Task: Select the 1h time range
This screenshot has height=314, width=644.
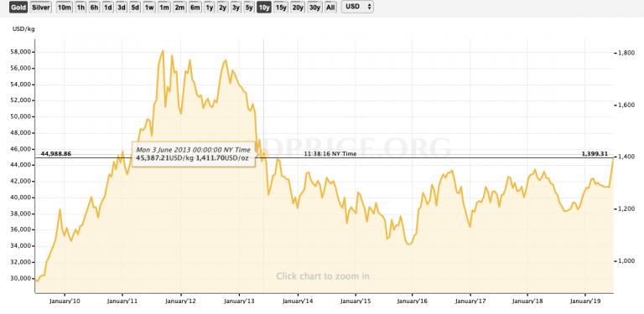Action: click(81, 8)
